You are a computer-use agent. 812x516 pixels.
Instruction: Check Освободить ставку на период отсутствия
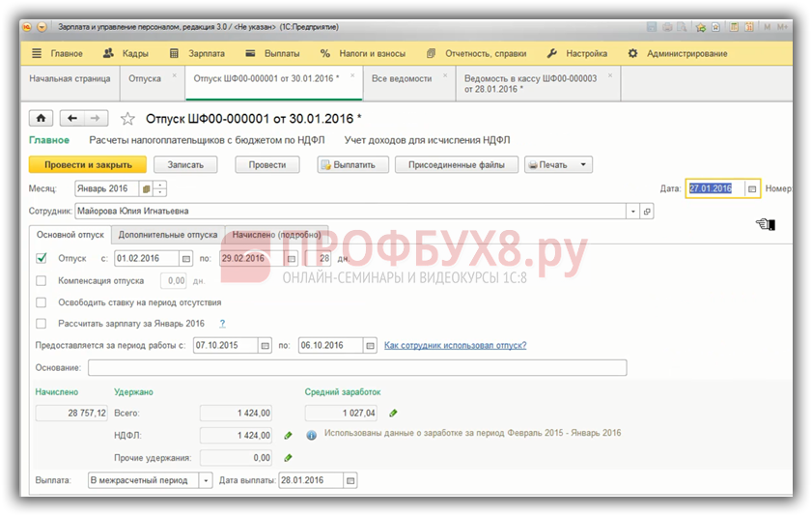(42, 302)
